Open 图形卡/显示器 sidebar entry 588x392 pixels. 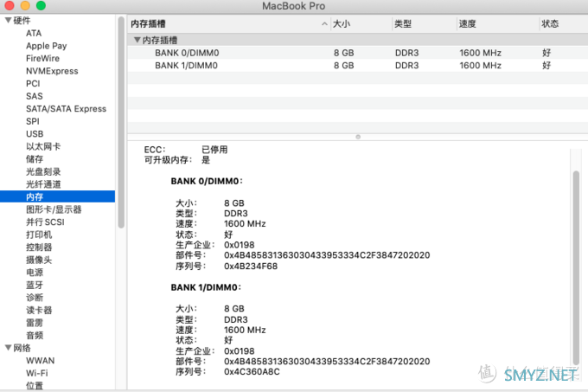(54, 209)
